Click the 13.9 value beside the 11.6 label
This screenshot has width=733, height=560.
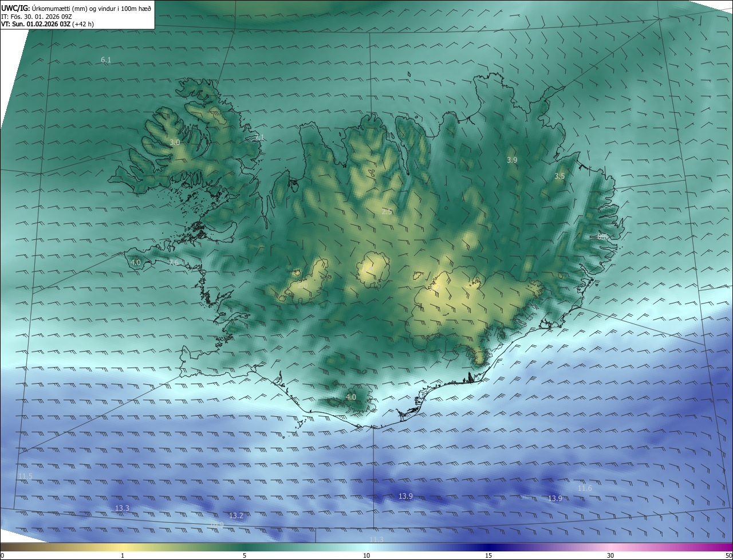[x=555, y=499]
